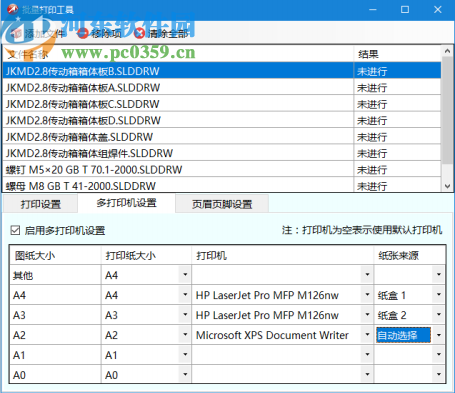
Task: Open paper source dropdown showing 纸盒 2
Action: 439,315
